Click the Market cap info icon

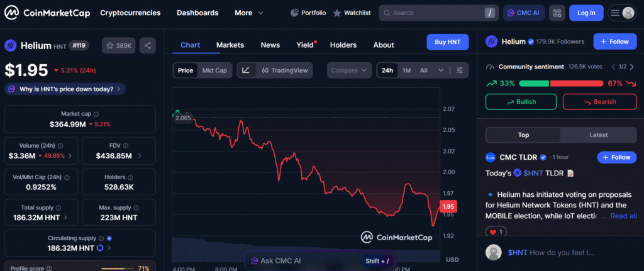tap(96, 114)
